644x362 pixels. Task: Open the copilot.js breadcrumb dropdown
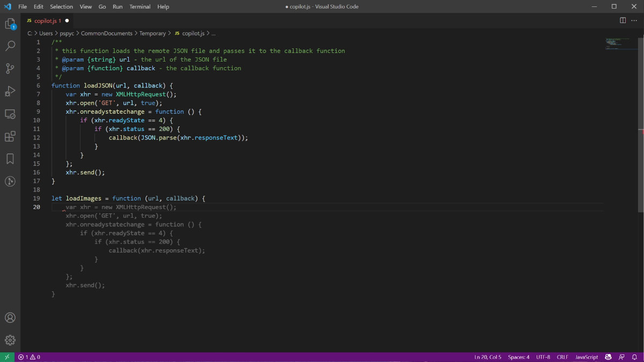[193, 33]
